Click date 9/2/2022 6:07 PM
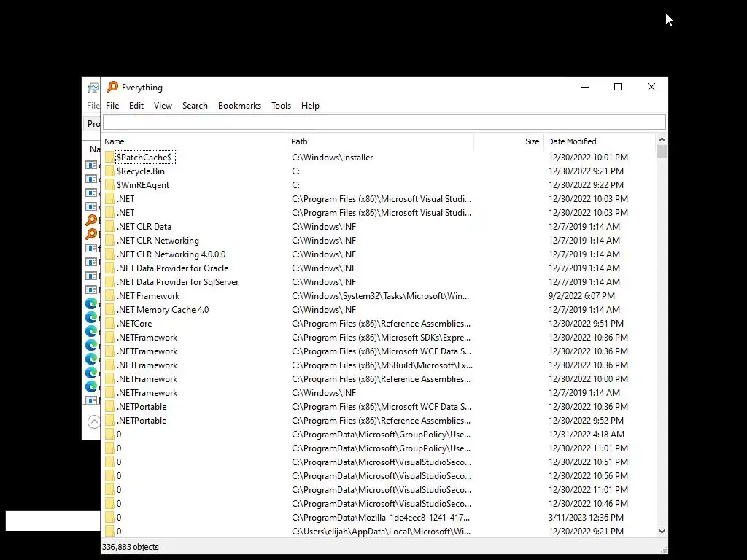747x560 pixels. (x=581, y=296)
